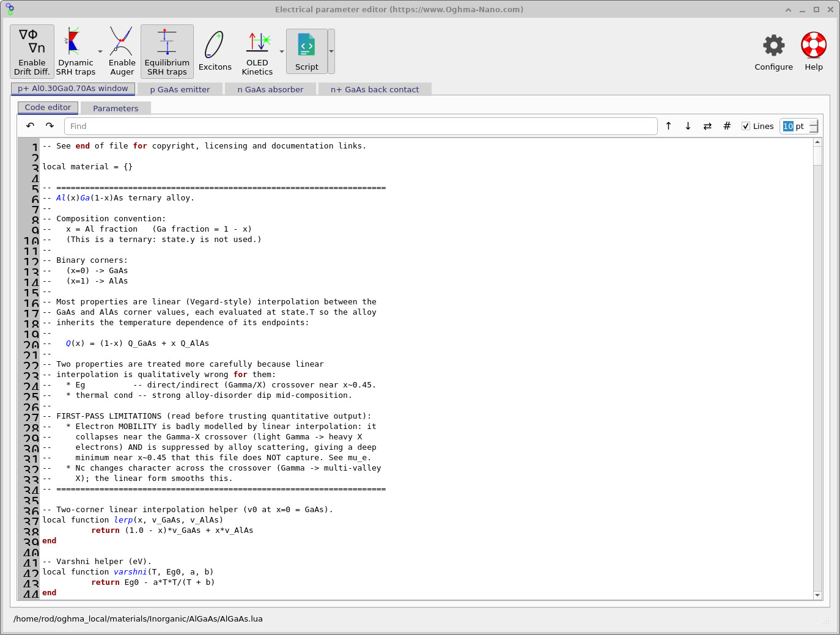Jump to next find match

[688, 126]
